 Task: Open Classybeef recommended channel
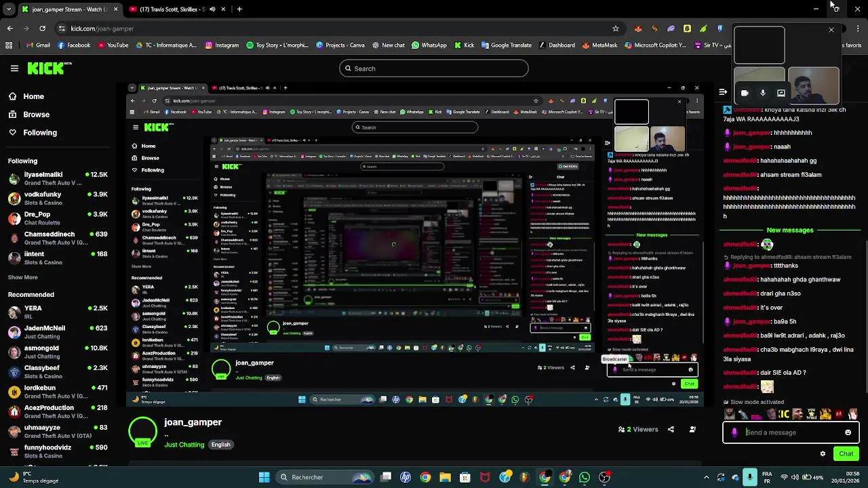58,371
